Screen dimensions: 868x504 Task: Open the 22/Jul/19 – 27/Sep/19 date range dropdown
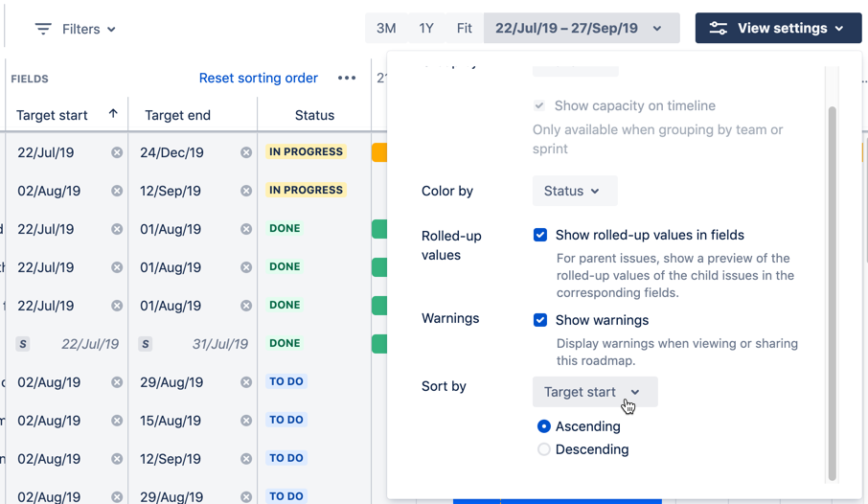pyautogui.click(x=582, y=28)
